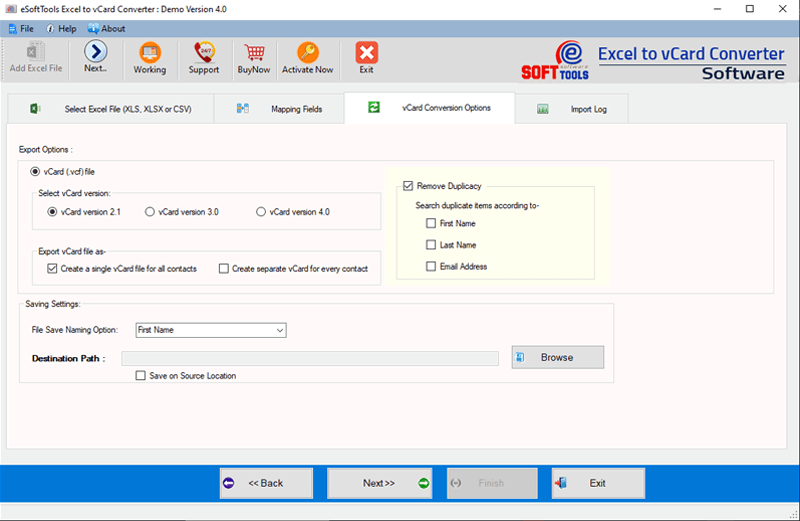The width and height of the screenshot is (800, 521).
Task: Click the Destination Path input field
Action: point(310,358)
